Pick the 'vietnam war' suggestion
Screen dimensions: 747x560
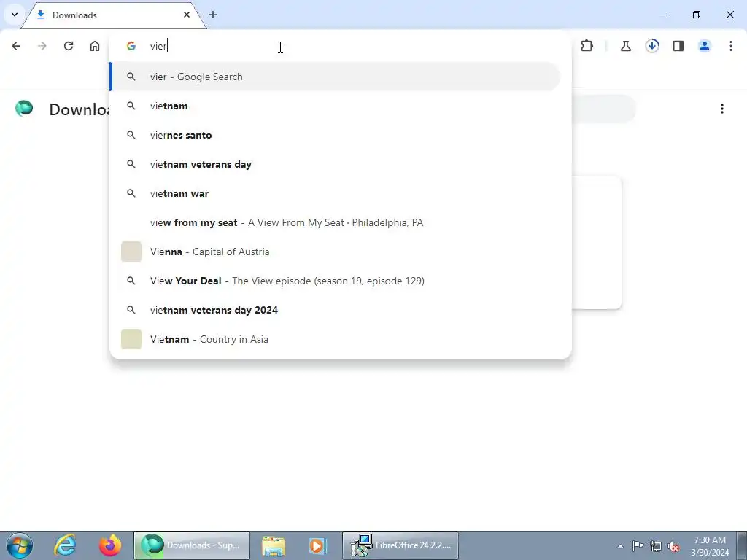coord(336,193)
